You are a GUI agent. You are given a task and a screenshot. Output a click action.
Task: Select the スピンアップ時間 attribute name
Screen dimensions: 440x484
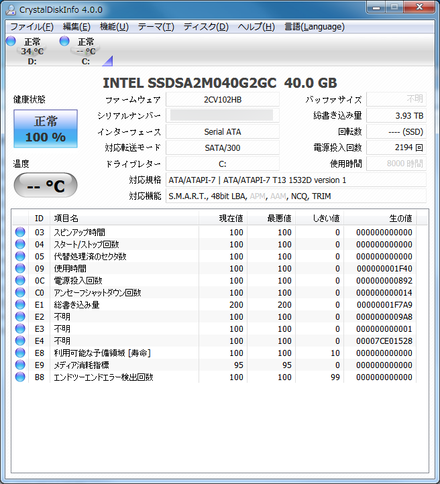pyautogui.click(x=80, y=232)
